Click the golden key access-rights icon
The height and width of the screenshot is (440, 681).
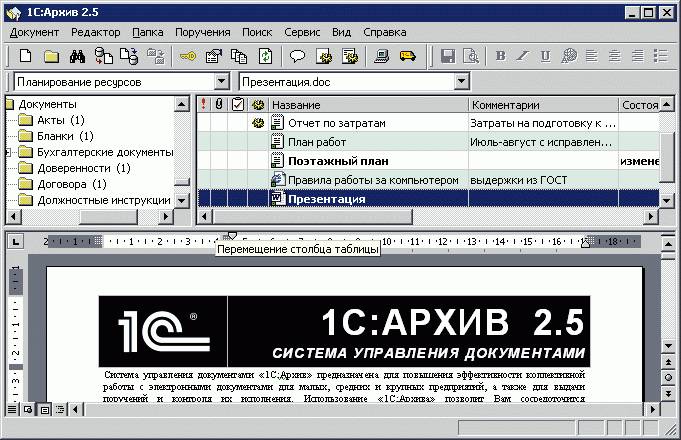[x=155, y=56]
